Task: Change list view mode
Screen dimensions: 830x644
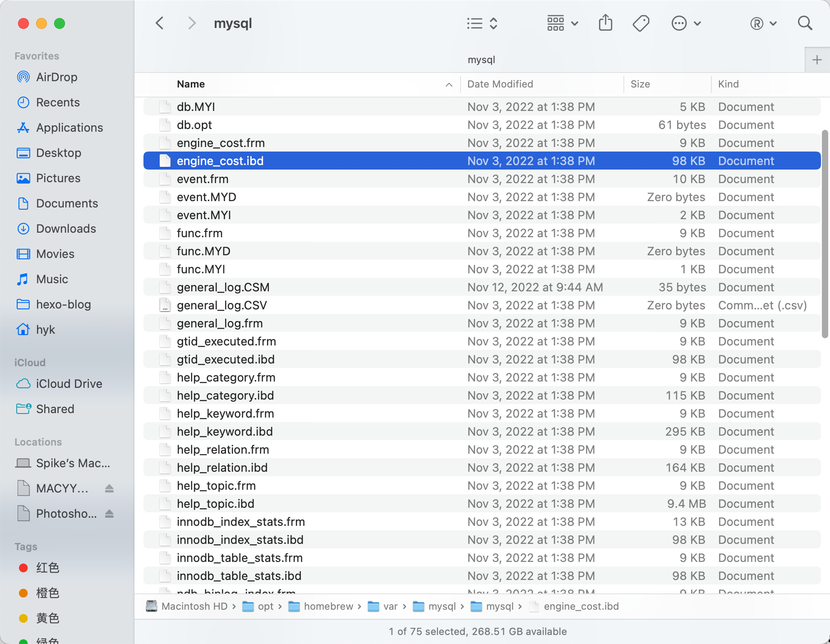Action: pyautogui.click(x=482, y=23)
